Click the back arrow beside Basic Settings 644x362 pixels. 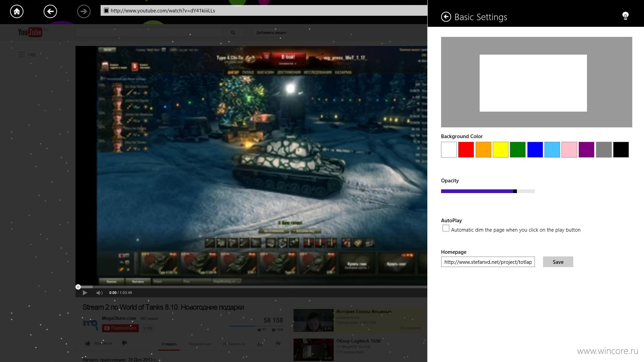click(446, 17)
